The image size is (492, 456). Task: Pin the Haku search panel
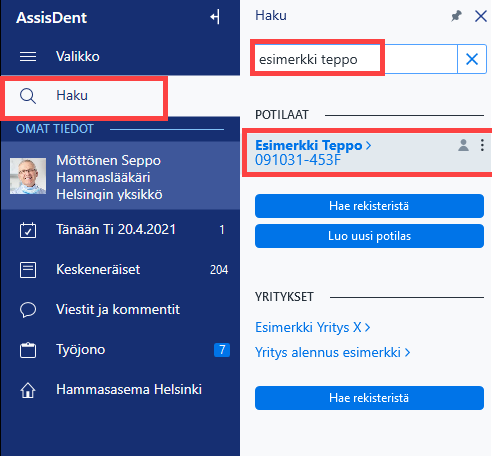(456, 16)
